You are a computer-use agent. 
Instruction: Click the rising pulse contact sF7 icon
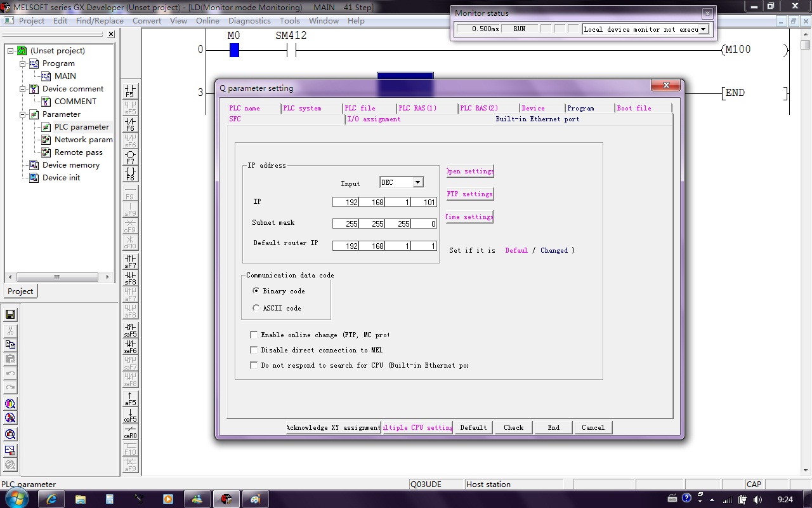[130, 261]
